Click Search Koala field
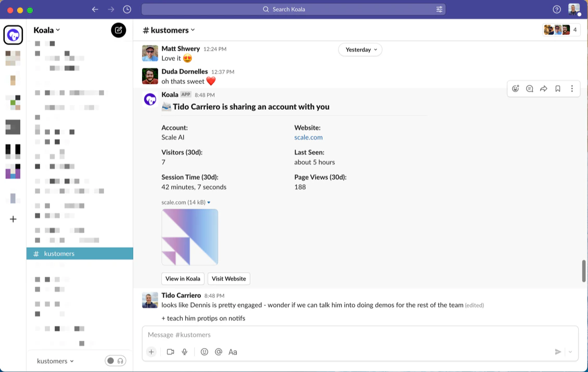The height and width of the screenshot is (372, 588). click(x=293, y=9)
